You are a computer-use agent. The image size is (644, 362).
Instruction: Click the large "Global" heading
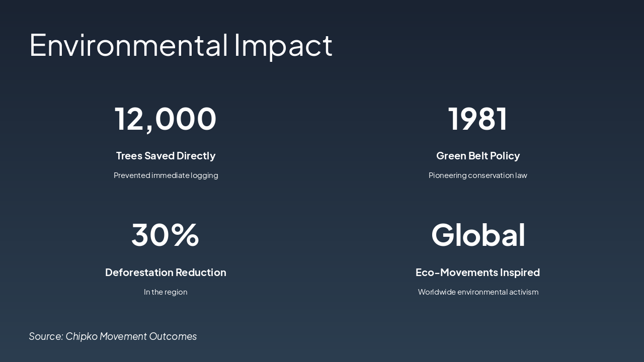click(x=478, y=235)
